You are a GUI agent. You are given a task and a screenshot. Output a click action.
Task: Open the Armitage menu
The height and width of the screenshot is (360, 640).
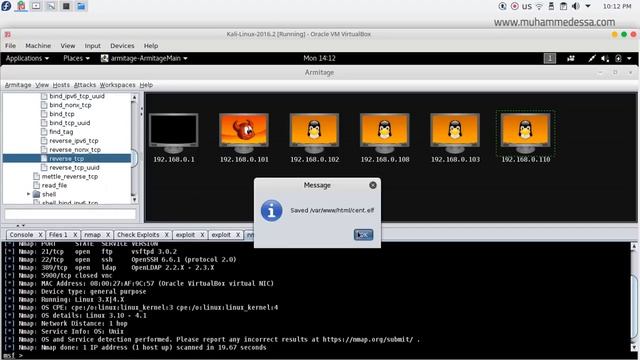(18, 85)
